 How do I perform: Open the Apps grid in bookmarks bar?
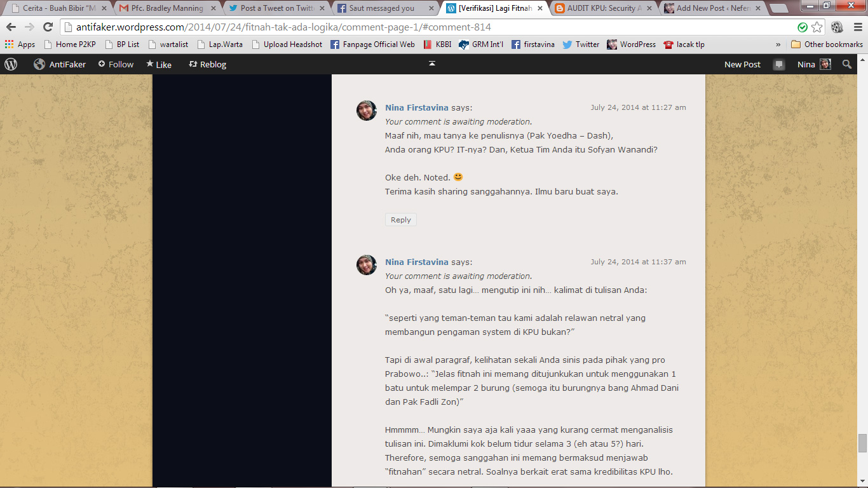(x=20, y=44)
